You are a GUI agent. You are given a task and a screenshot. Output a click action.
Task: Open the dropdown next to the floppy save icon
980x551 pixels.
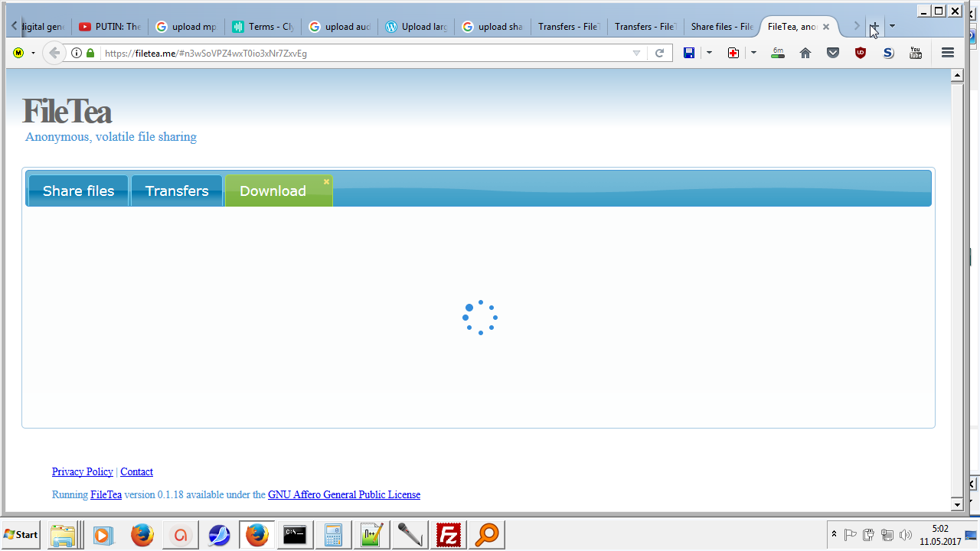click(x=709, y=53)
